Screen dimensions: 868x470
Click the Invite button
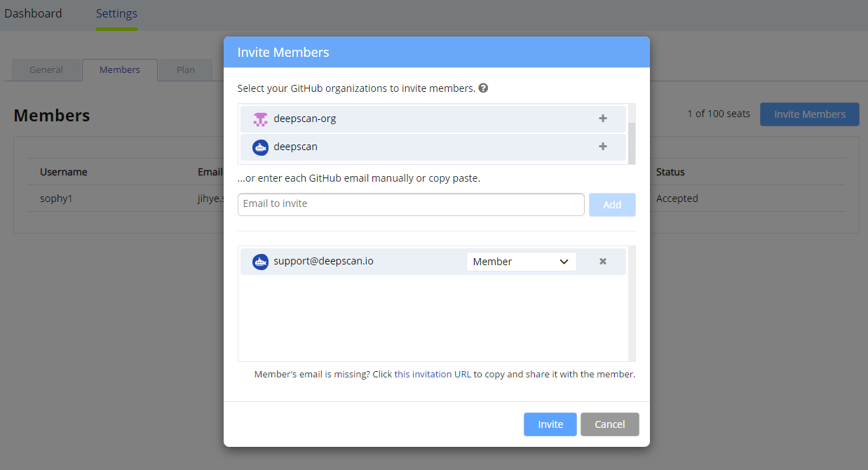point(550,424)
